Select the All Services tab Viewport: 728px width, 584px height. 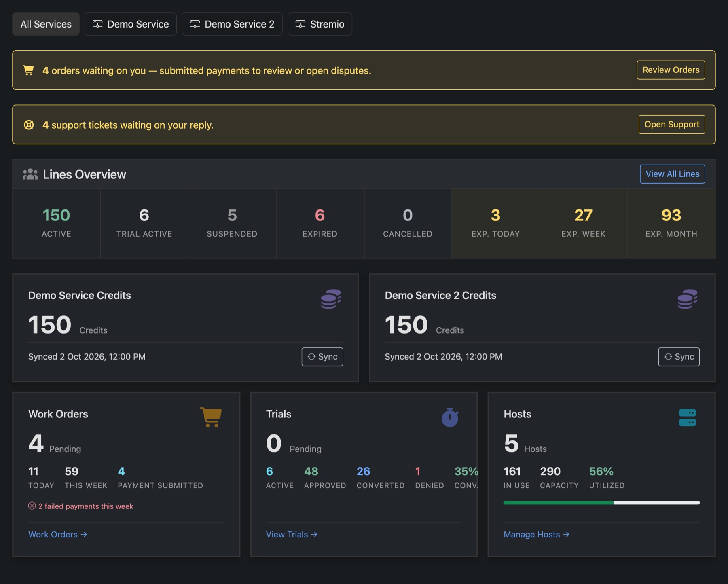46,24
